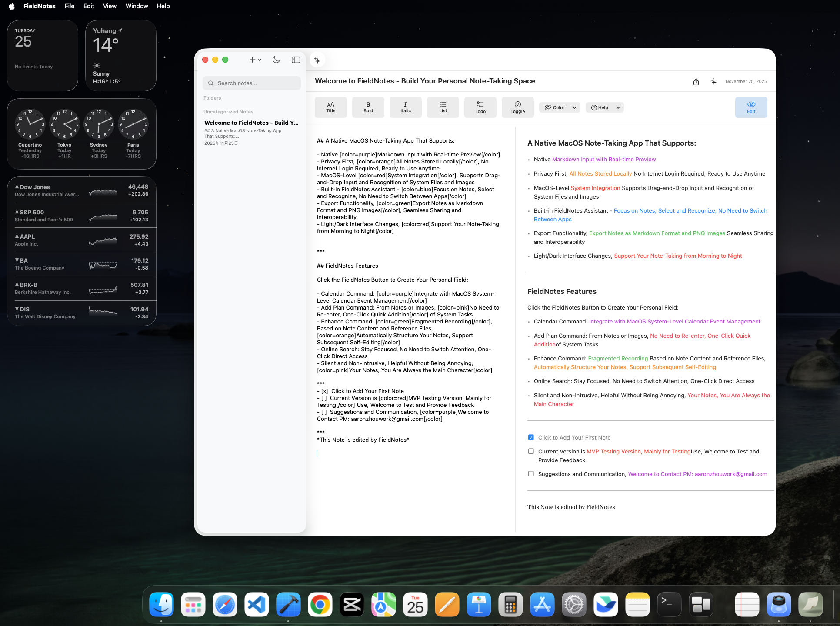Image resolution: width=840 pixels, height=626 pixels.
Task: Open the Help dropdown
Action: pos(604,107)
